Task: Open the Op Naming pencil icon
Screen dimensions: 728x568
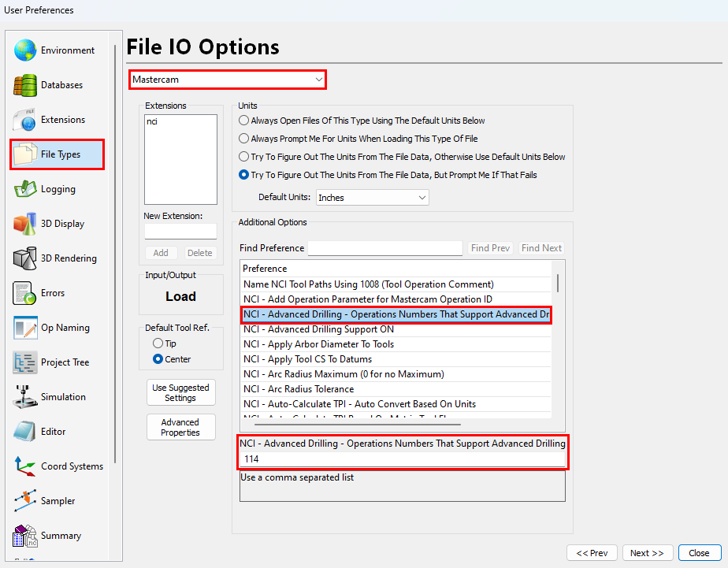Action: point(25,328)
